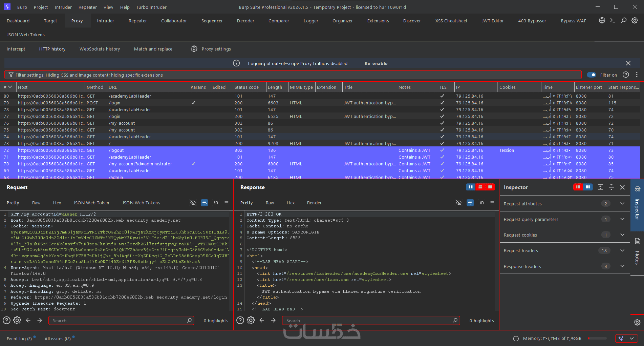The image size is (644, 346).
Task: Click the Burp AI sparkle button
Action: (x=621, y=338)
